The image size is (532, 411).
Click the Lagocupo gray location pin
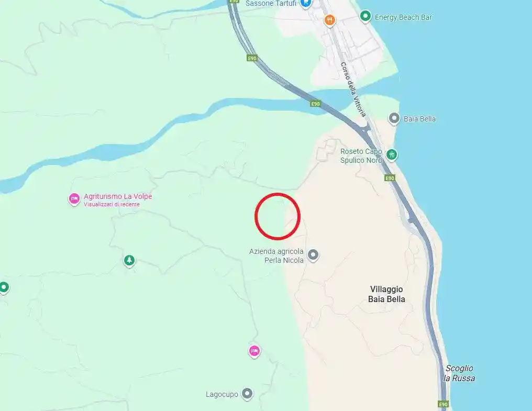(247, 394)
